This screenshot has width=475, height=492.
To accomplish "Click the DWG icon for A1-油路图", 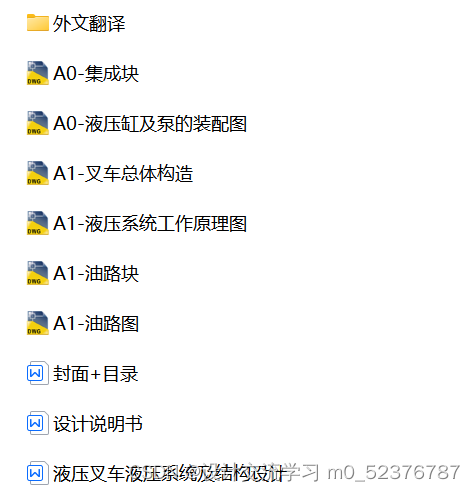I will pos(38,323).
